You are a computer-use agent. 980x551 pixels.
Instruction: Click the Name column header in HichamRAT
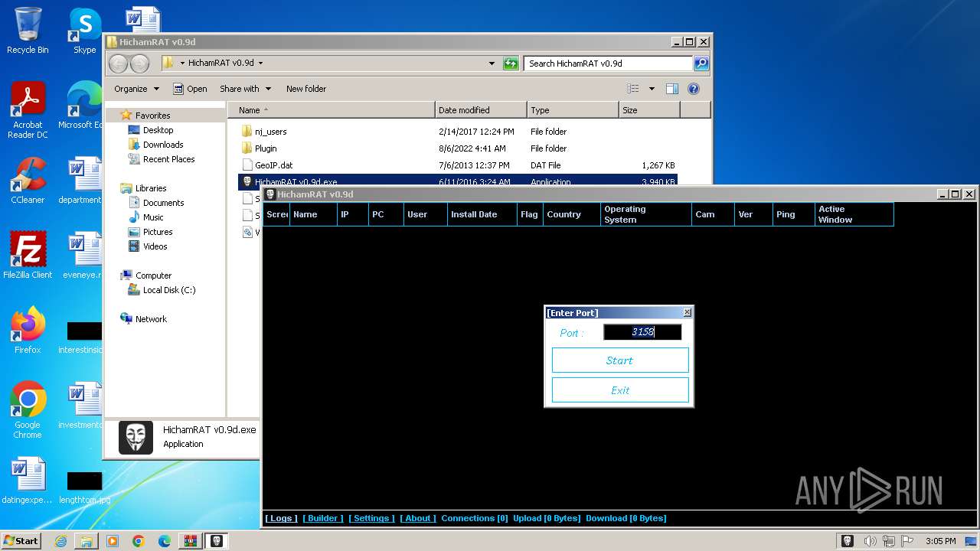(x=313, y=214)
